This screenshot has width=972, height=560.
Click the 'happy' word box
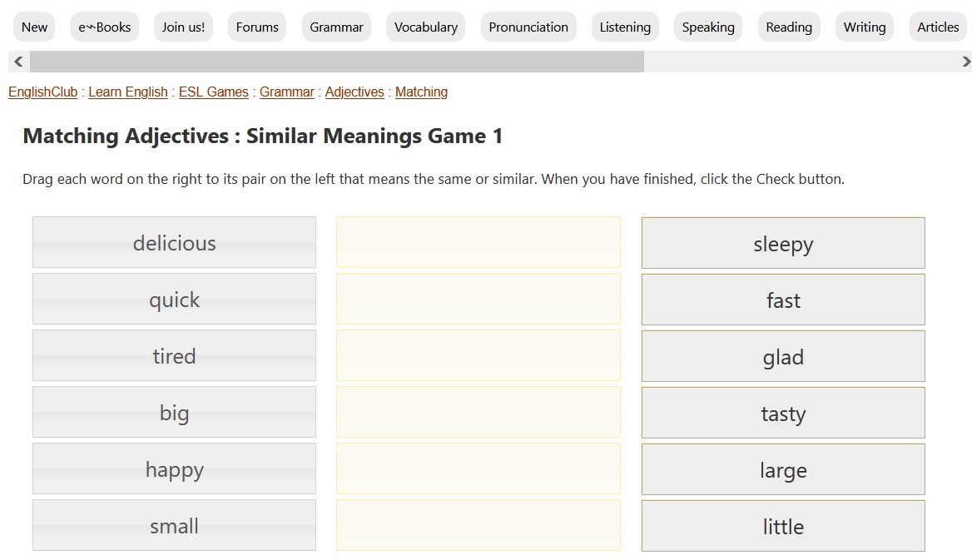(x=174, y=468)
